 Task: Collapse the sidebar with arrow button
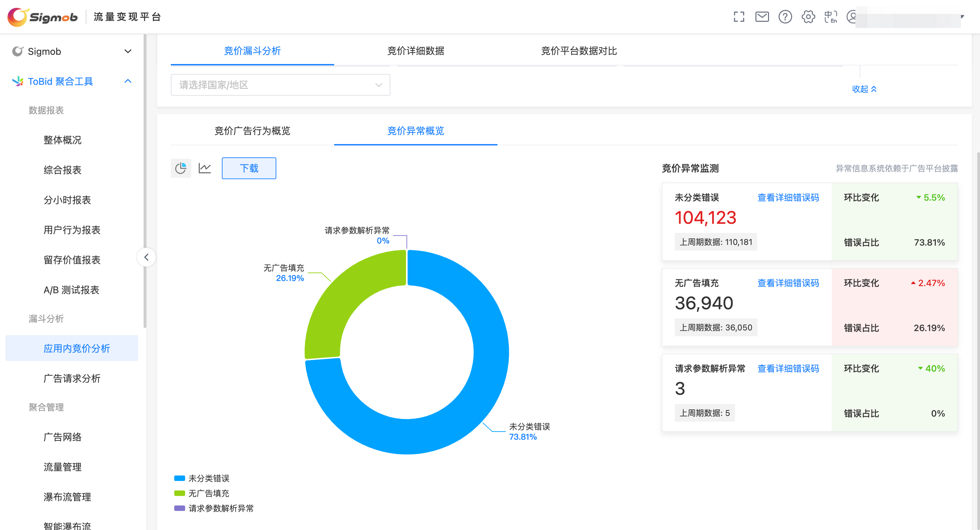[x=146, y=258]
